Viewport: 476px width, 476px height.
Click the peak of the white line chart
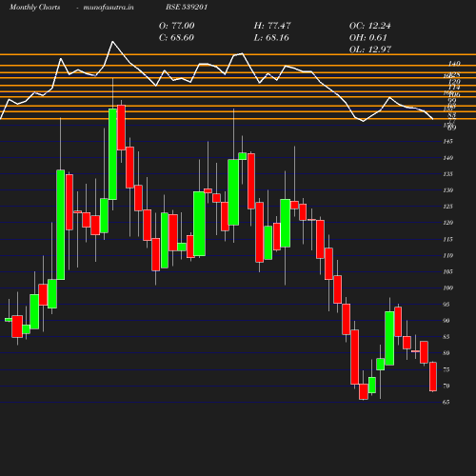click(x=112, y=42)
